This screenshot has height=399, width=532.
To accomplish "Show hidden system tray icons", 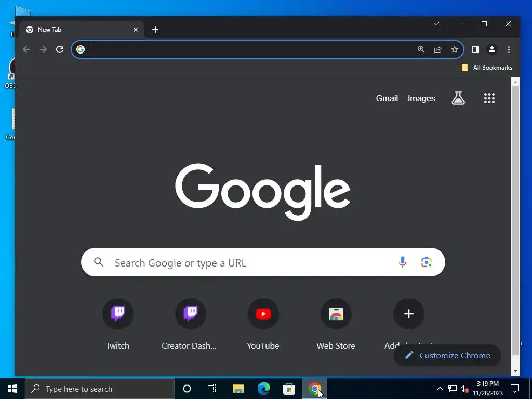I will click(x=440, y=389).
